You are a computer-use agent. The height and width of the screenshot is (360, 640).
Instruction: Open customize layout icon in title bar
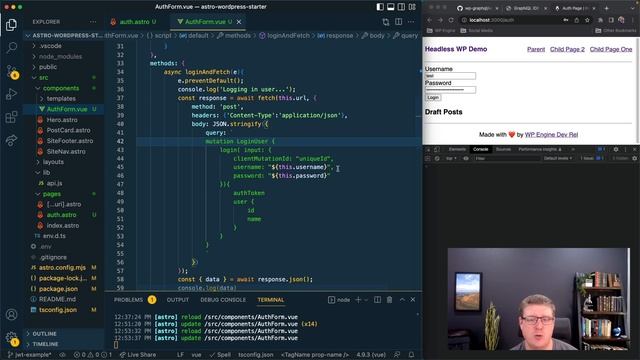click(412, 7)
